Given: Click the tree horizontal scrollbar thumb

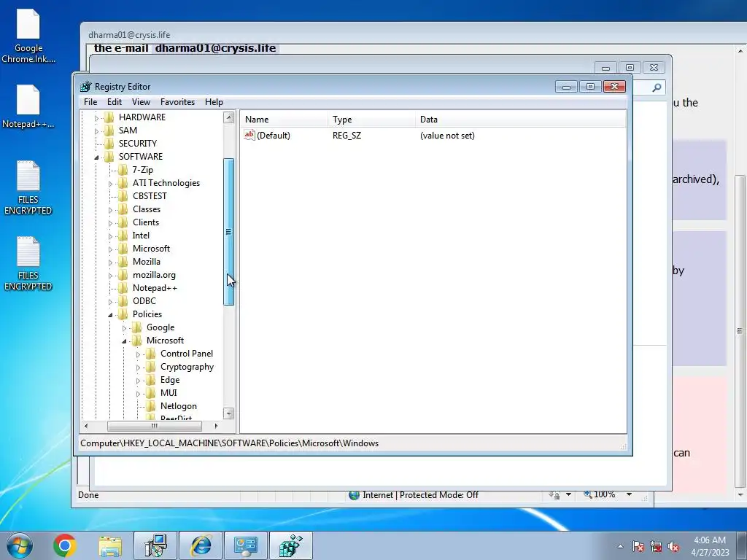Looking at the screenshot, I should [155, 426].
